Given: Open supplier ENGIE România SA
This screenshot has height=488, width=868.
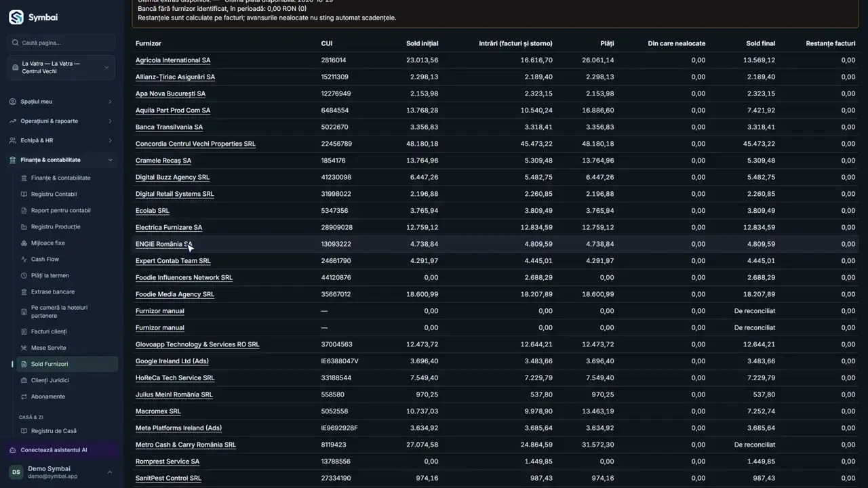Looking at the screenshot, I should (x=164, y=244).
